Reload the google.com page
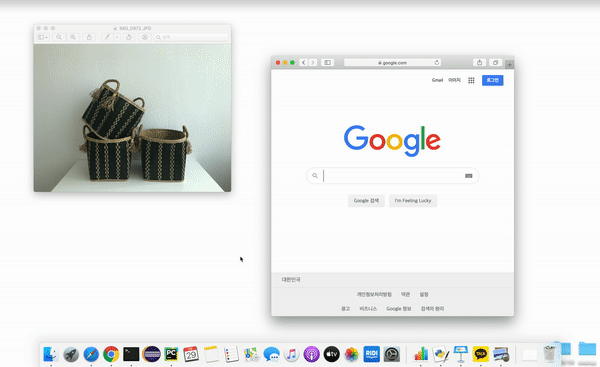 (x=437, y=62)
